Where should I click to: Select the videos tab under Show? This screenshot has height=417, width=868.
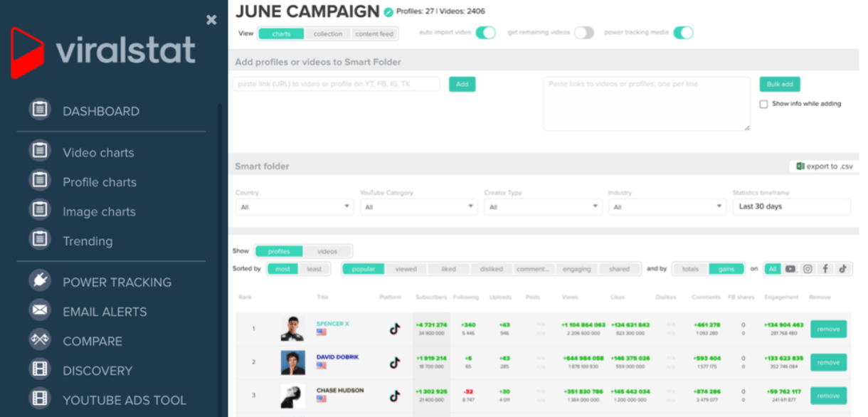coord(327,251)
